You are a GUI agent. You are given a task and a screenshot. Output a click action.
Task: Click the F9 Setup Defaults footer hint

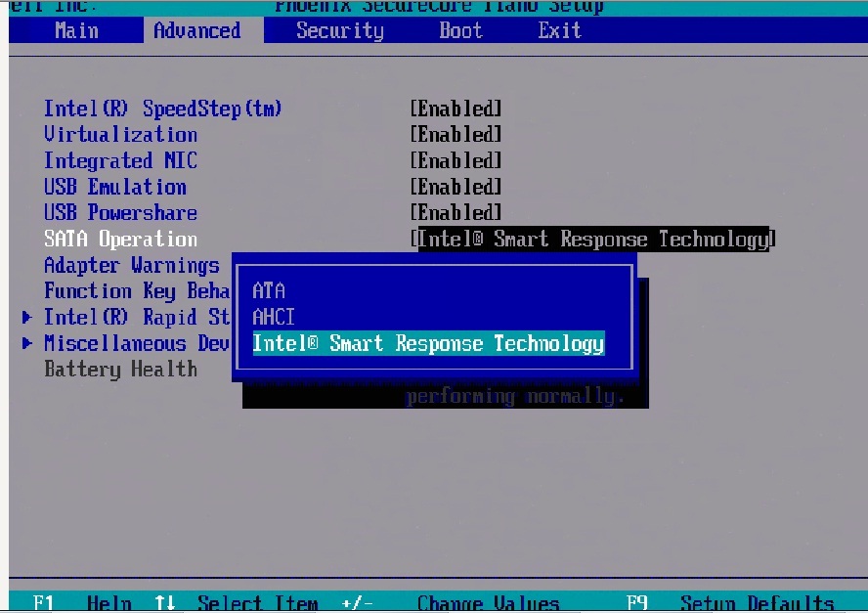point(730,602)
